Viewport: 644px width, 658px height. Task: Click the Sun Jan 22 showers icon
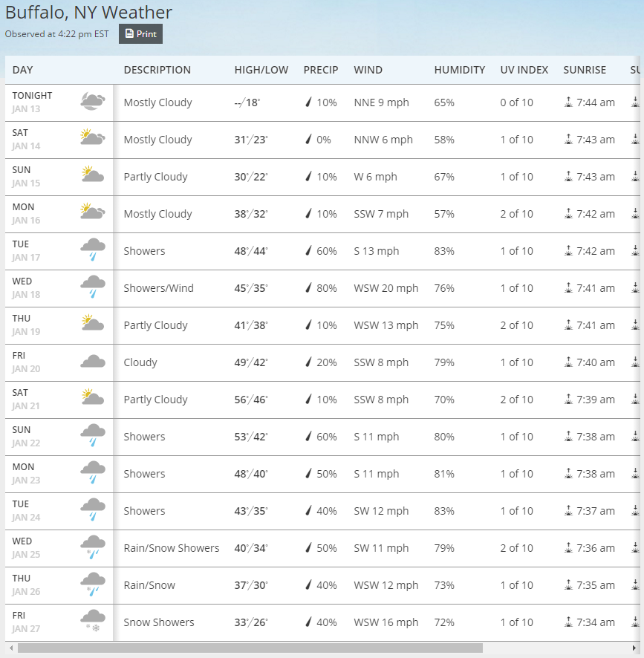(x=93, y=435)
